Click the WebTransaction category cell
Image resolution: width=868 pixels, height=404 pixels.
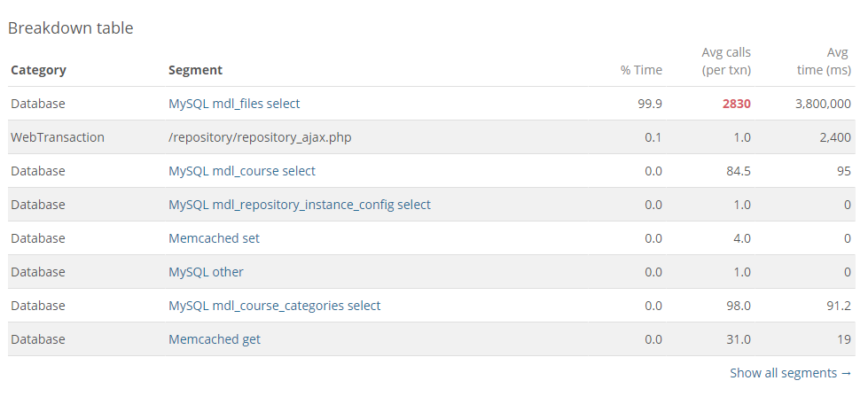[x=57, y=137]
